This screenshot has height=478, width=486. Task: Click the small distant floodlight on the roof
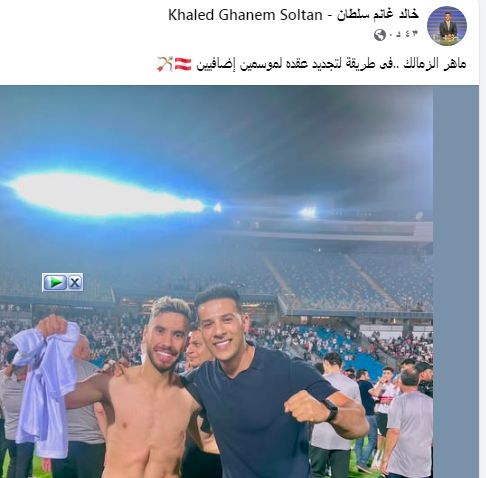point(307,212)
